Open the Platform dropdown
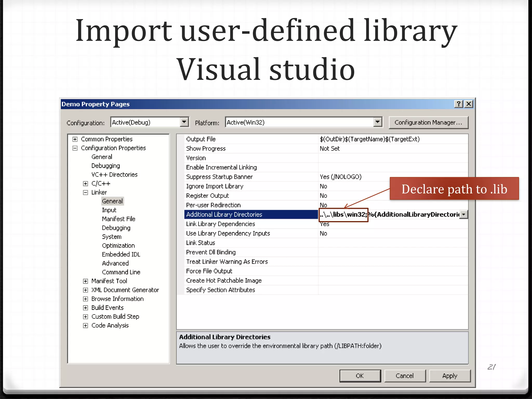532x399 pixels. [x=377, y=122]
